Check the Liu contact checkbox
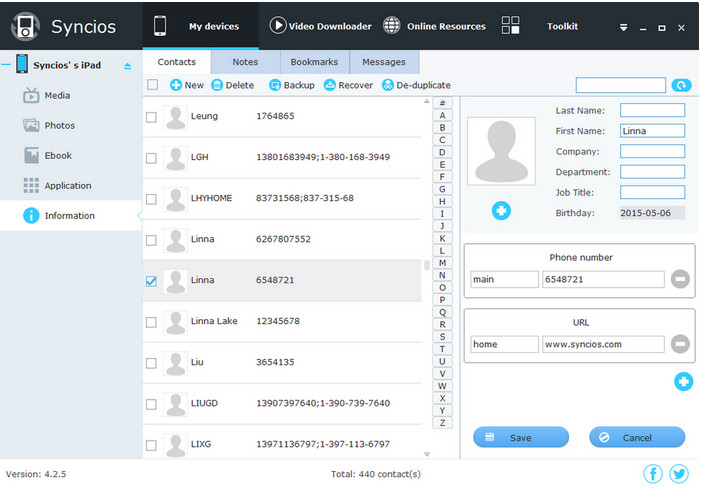The image size is (701, 488). [151, 363]
